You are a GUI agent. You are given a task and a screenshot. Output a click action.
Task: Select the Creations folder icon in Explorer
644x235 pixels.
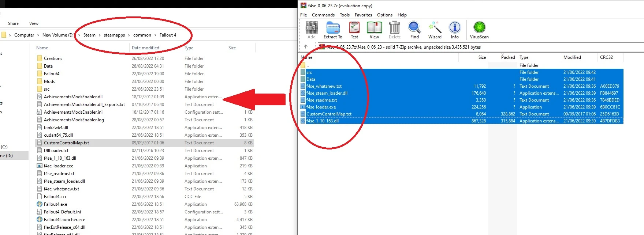40,58
